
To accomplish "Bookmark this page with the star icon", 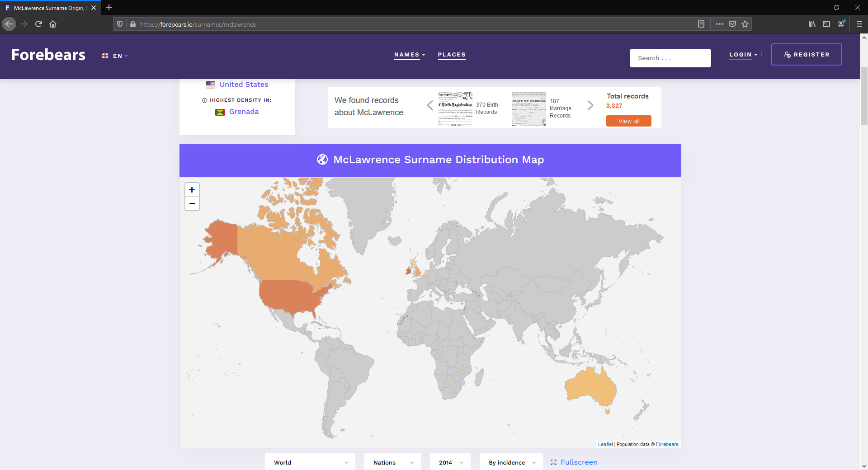I will (x=745, y=24).
